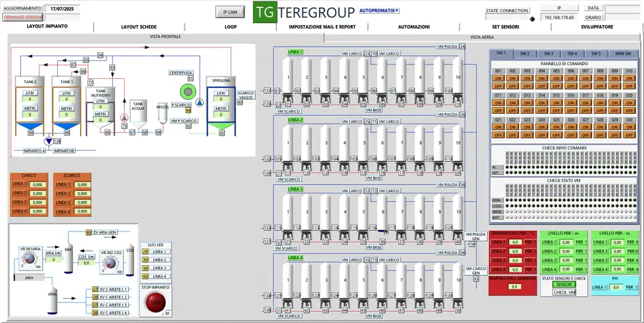The width and height of the screenshot is (644, 323).
Task: Click the MIX vessel icon
Action: 68,259
